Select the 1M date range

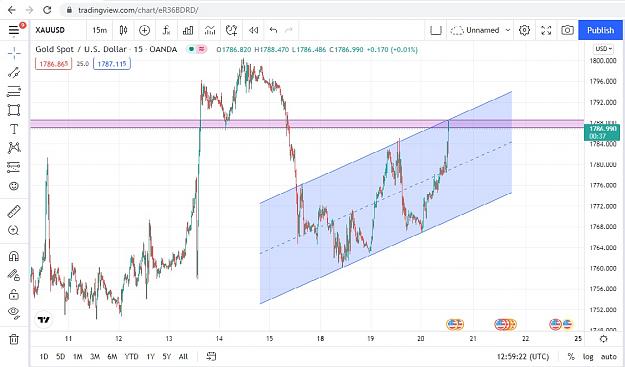click(77, 356)
